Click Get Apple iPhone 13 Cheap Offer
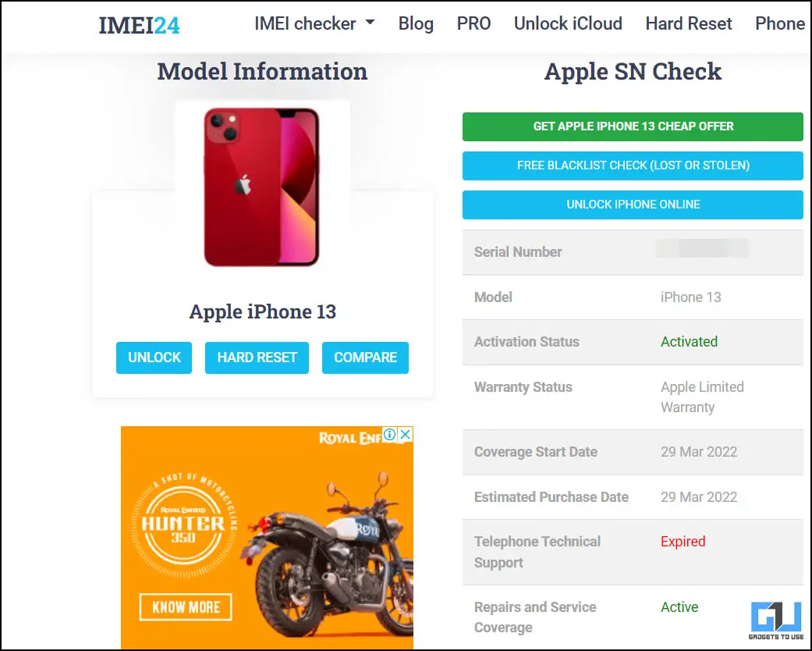Image resolution: width=812 pixels, height=651 pixels. coord(633,126)
